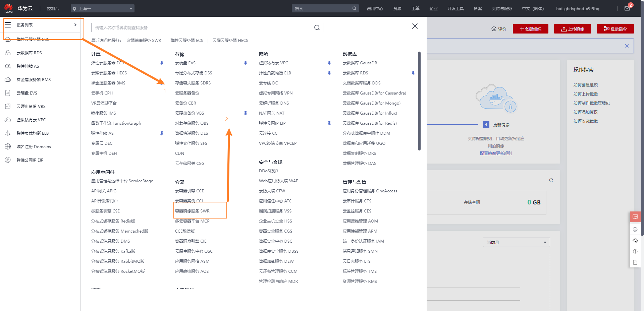Close the service list panel
Screen dimensions: 644x311
(415, 26)
